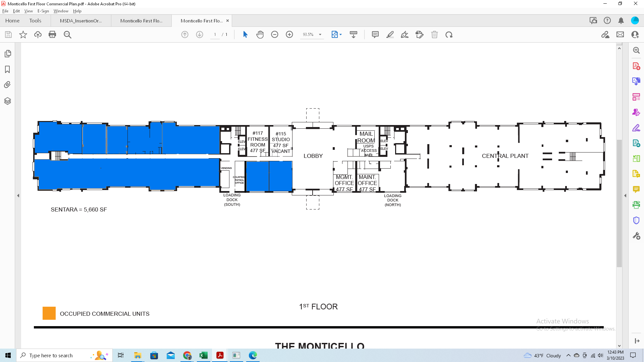Image resolution: width=644 pixels, height=362 pixels.
Task: Add document to favorites with the star
Action: coord(23,35)
